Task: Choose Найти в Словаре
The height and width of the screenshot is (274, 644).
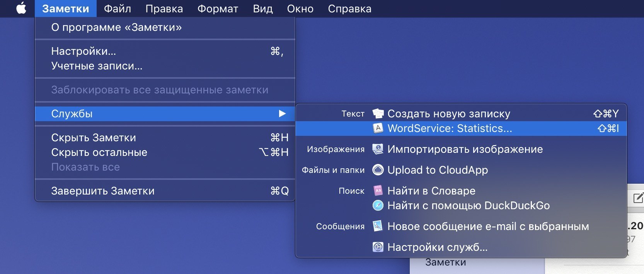Action: coord(461,191)
